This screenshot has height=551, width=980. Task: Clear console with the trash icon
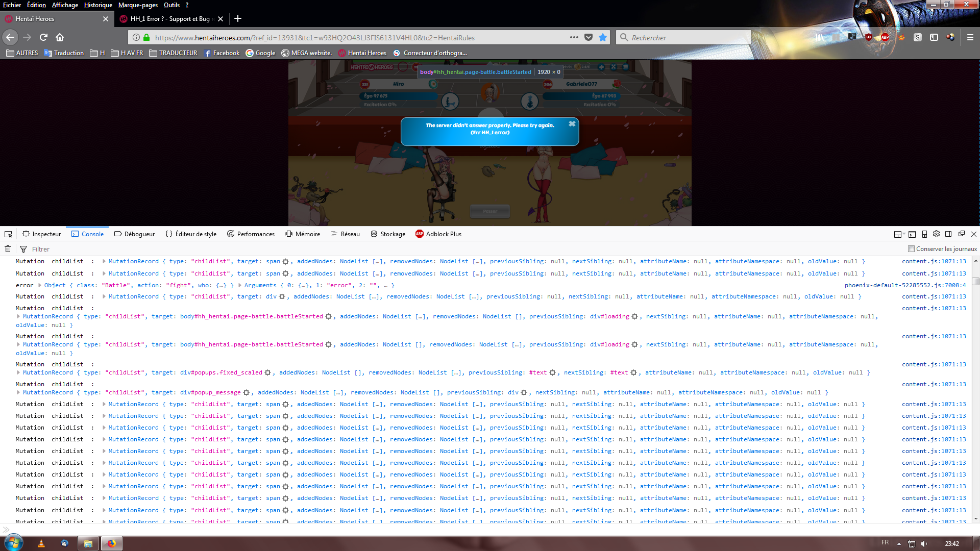(8, 249)
